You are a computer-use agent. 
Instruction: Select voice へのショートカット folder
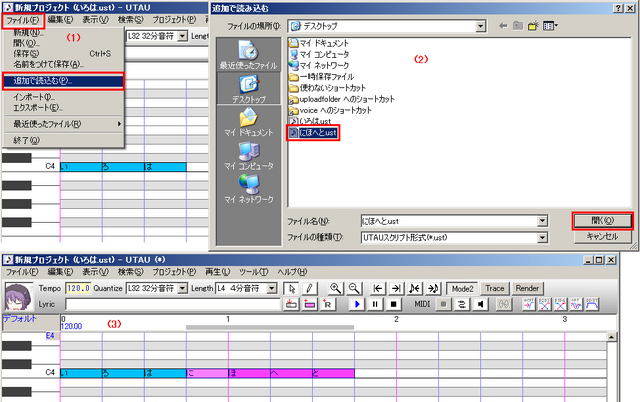[331, 111]
